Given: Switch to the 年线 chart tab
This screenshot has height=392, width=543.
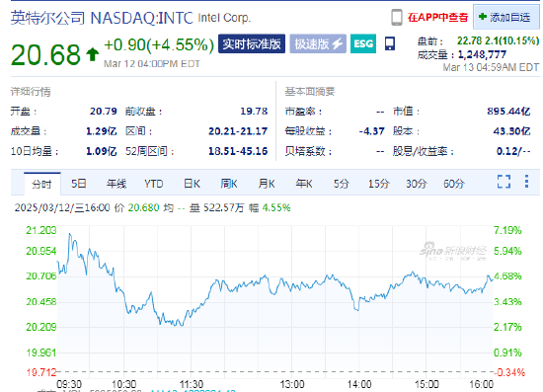Looking at the screenshot, I should pyautogui.click(x=116, y=184).
